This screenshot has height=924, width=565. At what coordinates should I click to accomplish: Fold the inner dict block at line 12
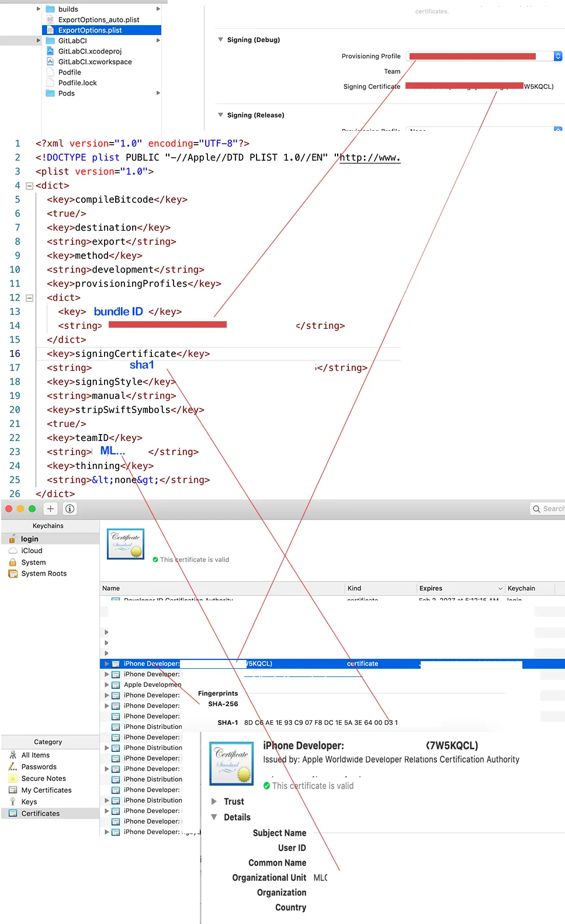tap(29, 298)
